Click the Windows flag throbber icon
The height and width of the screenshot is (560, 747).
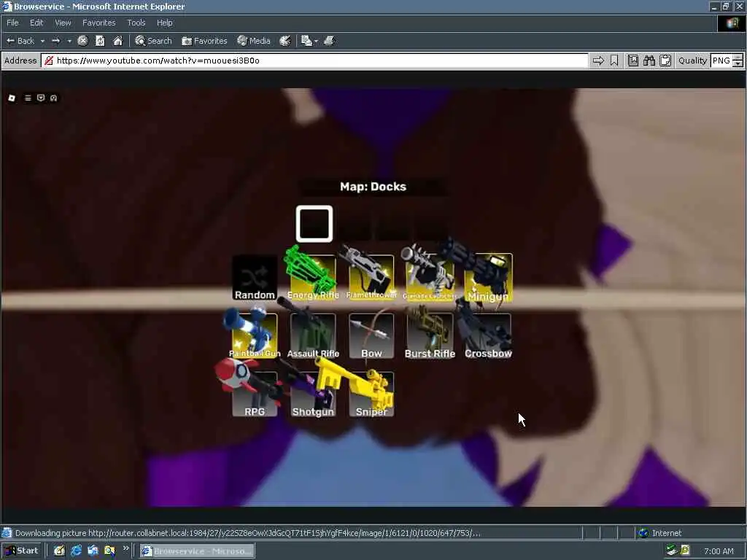(732, 23)
